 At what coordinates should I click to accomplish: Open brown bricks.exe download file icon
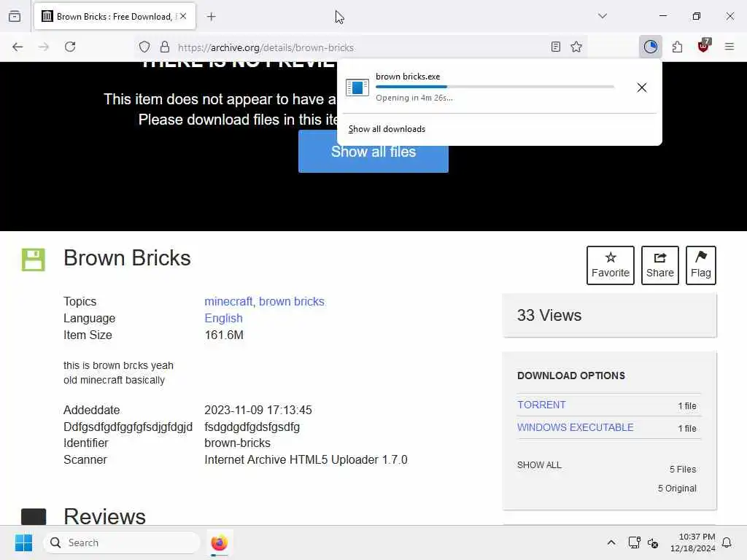pos(357,87)
